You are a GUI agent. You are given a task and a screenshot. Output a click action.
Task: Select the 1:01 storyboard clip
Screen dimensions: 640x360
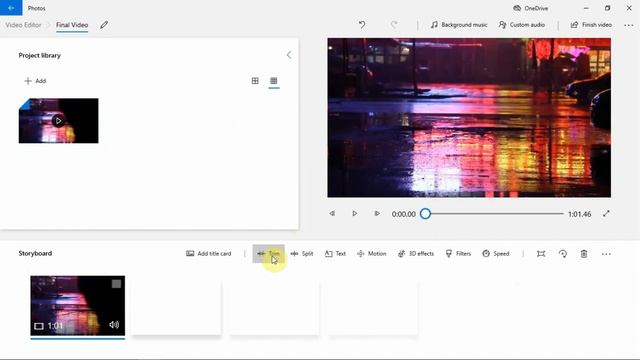[78, 306]
